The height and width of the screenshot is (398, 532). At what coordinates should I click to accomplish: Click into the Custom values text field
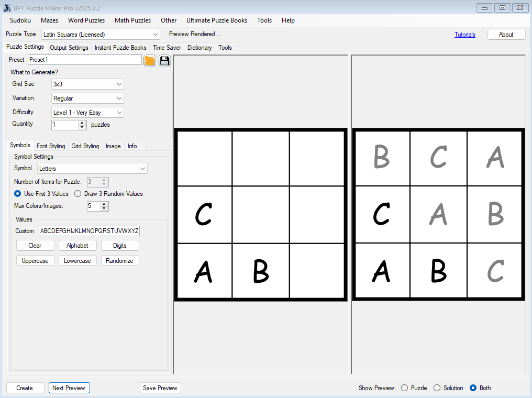coord(89,231)
